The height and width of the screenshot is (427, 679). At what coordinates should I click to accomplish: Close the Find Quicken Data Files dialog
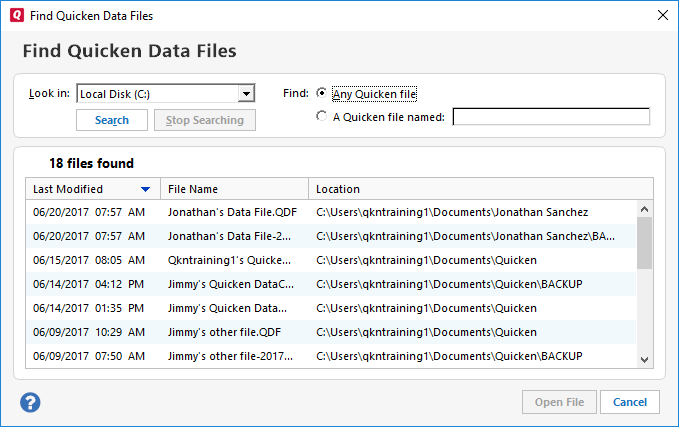click(661, 16)
